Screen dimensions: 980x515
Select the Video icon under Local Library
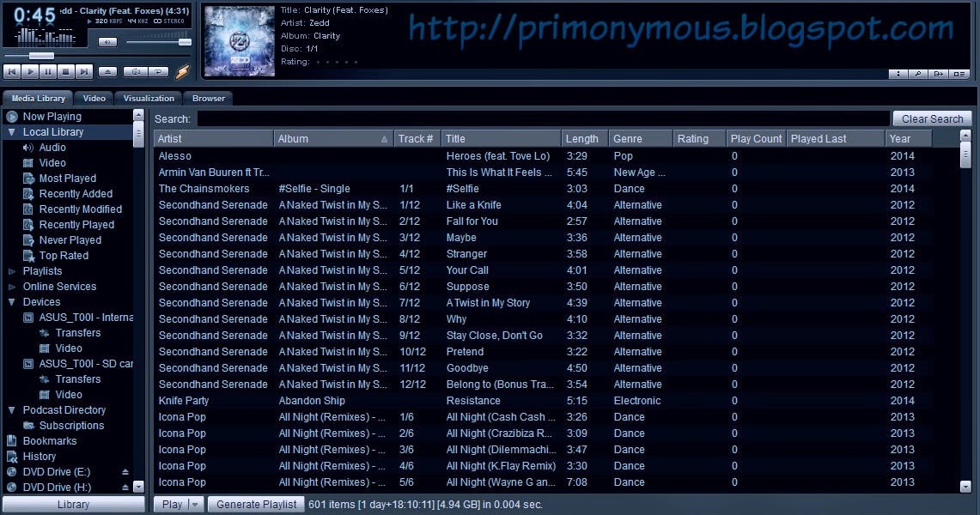pyautogui.click(x=28, y=163)
